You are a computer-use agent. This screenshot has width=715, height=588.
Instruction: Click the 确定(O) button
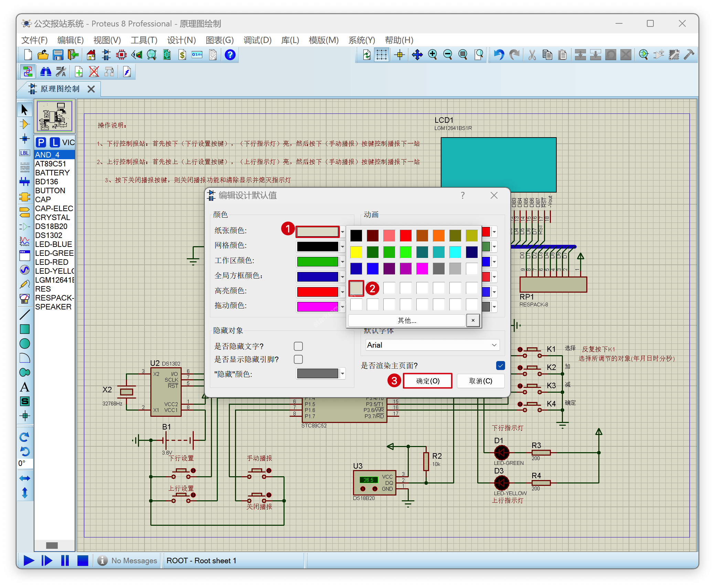click(x=427, y=381)
